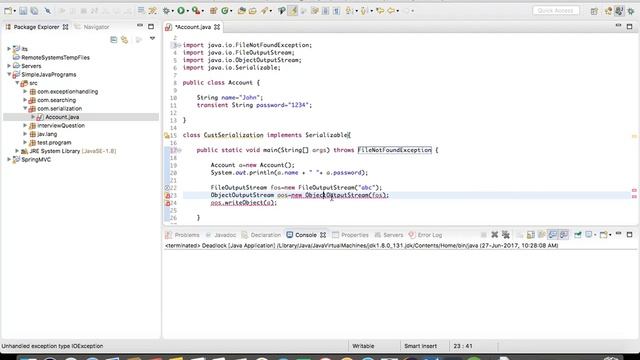Click the Save file toolbar icon

pos(23,11)
